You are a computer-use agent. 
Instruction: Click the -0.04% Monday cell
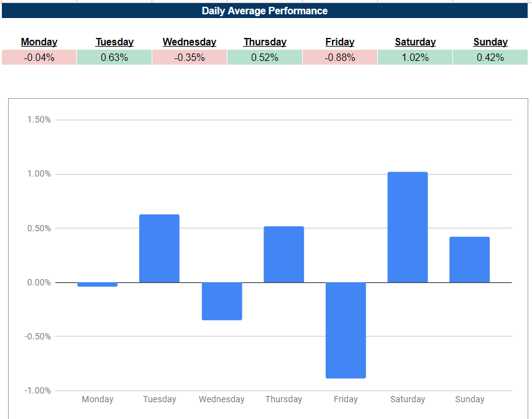39,57
